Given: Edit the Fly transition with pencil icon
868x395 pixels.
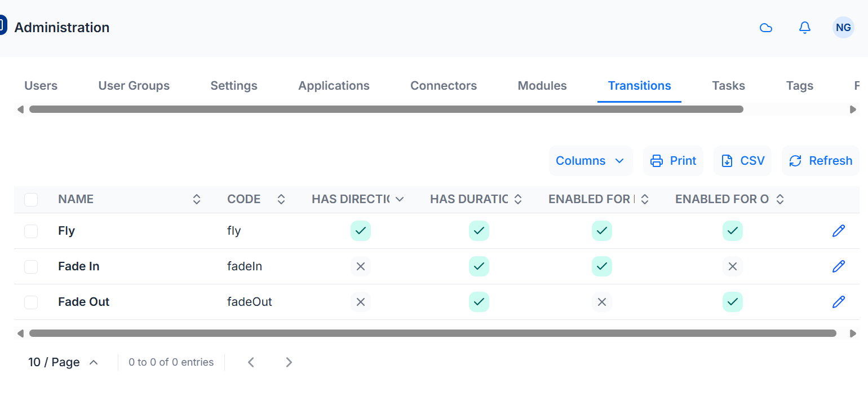Looking at the screenshot, I should (x=839, y=231).
